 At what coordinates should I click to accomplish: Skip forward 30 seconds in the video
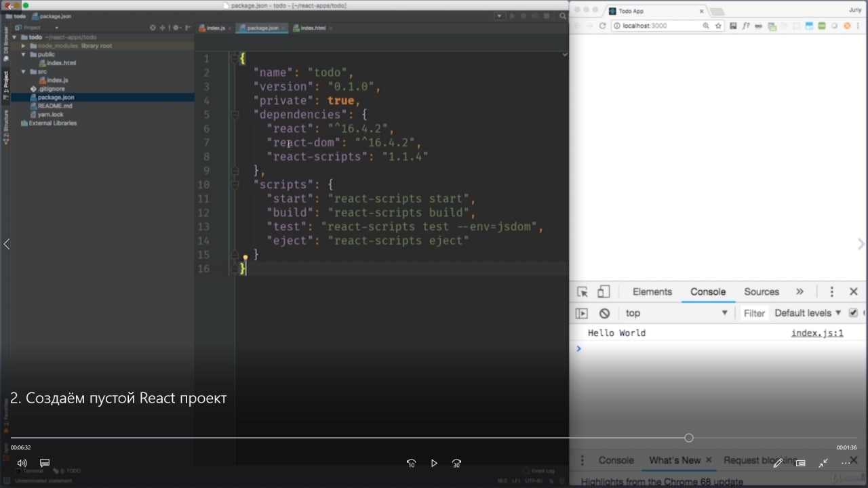[456, 464]
